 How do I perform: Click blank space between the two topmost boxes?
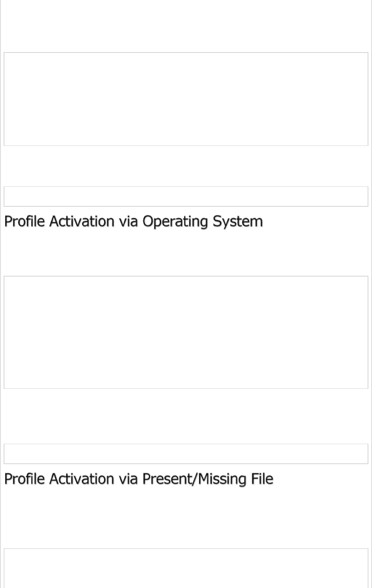pos(186,166)
